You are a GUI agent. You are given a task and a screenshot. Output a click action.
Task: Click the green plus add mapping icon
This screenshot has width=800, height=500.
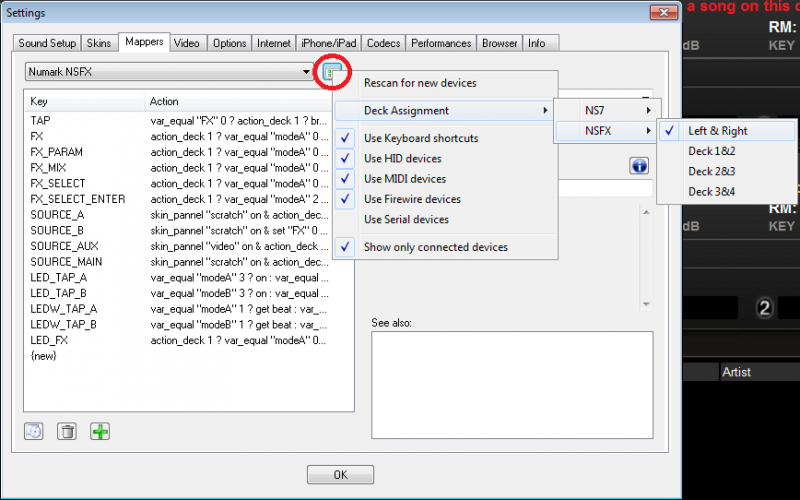click(x=100, y=432)
